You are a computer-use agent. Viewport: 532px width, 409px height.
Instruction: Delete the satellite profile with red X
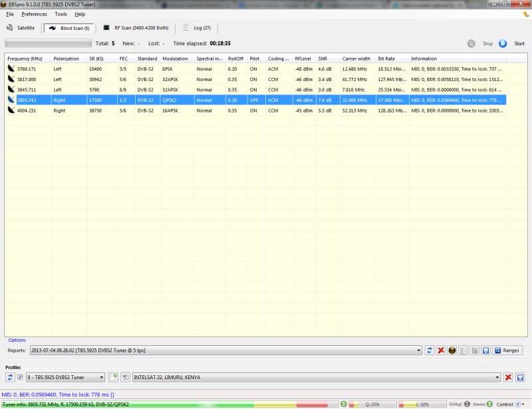509,378
